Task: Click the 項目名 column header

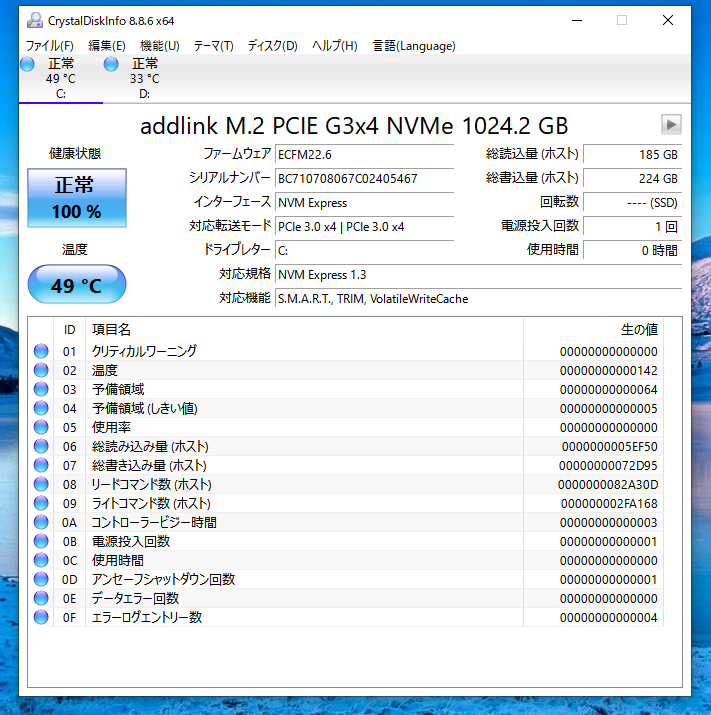Action: 111,329
